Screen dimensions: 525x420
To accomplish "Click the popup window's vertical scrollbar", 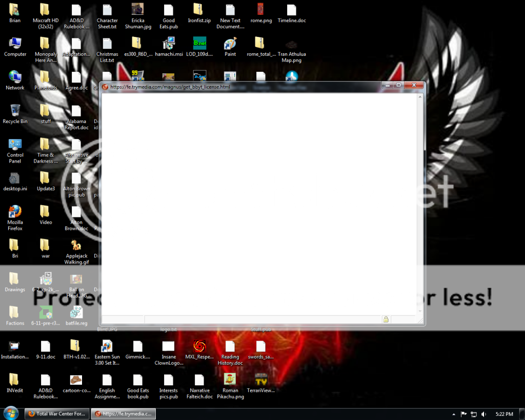I will pos(421,205).
